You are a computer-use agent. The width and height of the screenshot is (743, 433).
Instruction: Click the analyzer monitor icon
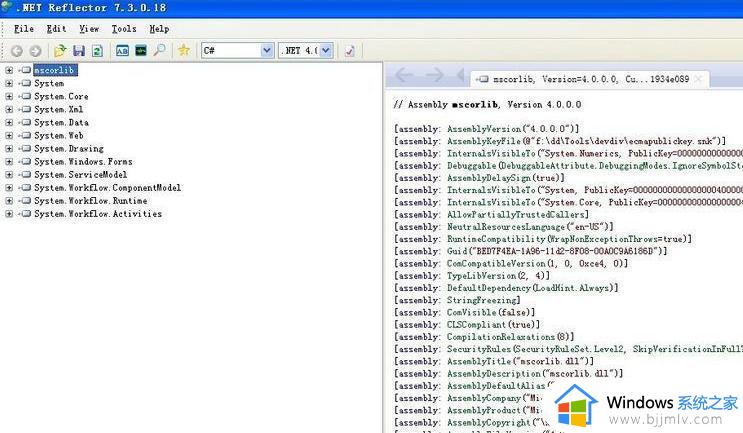(x=141, y=50)
